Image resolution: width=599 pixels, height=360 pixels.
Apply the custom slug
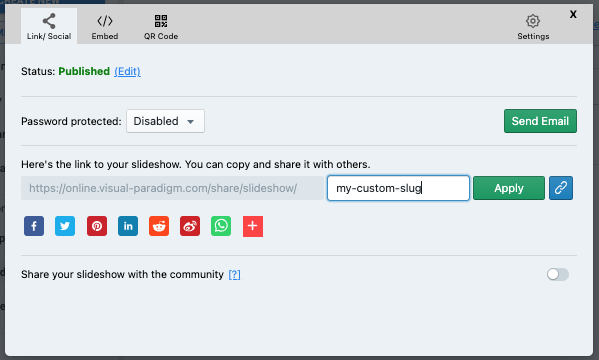(x=509, y=188)
